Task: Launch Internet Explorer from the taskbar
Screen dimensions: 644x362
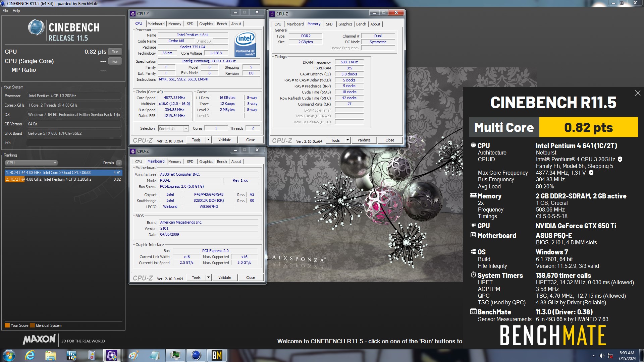Action: 30,355
